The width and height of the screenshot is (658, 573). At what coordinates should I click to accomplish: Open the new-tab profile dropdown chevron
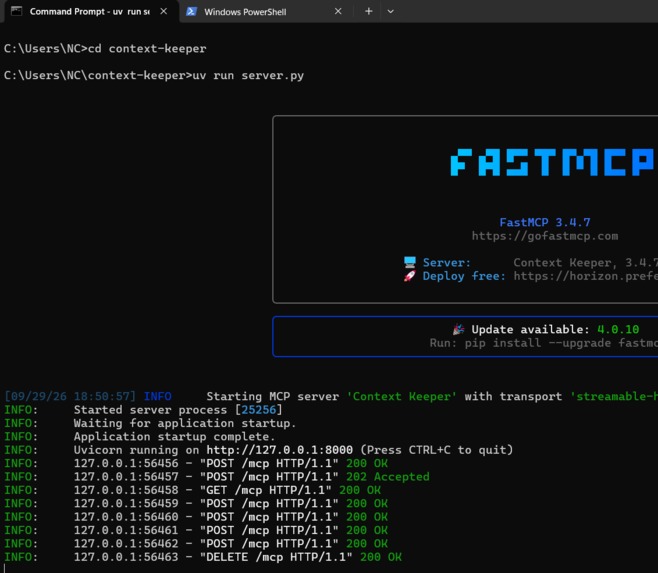tap(390, 11)
